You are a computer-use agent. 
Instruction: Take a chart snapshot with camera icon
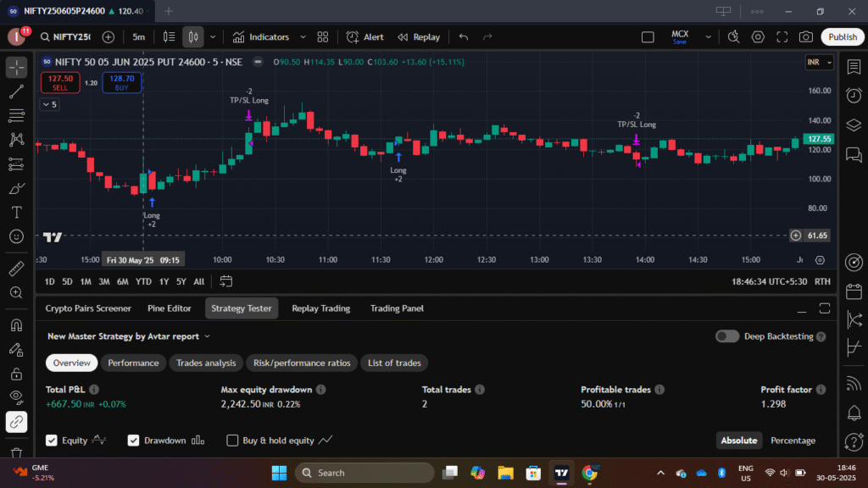[x=806, y=37]
